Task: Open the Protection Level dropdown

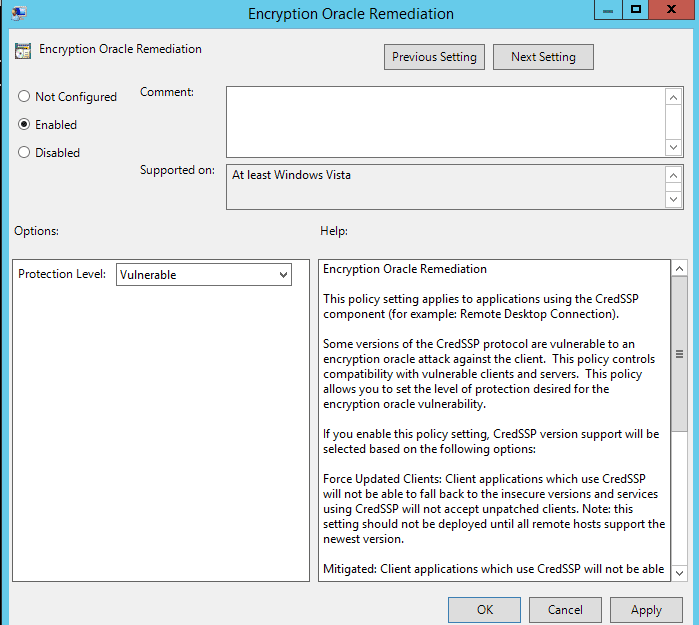Action: click(x=204, y=275)
